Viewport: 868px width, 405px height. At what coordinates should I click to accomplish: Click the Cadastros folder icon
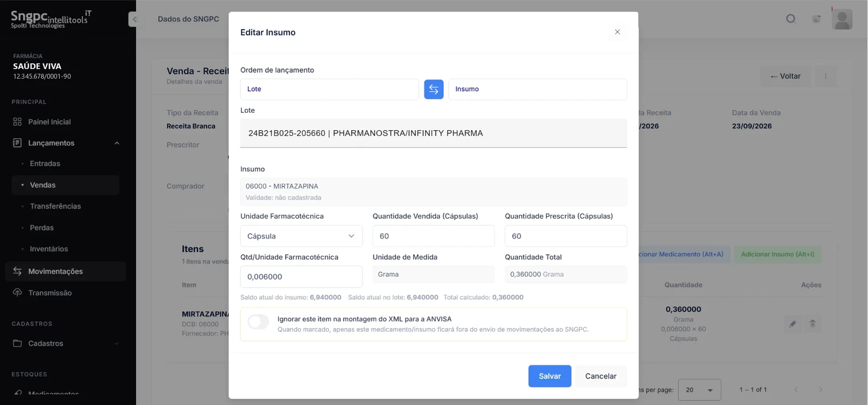17,343
